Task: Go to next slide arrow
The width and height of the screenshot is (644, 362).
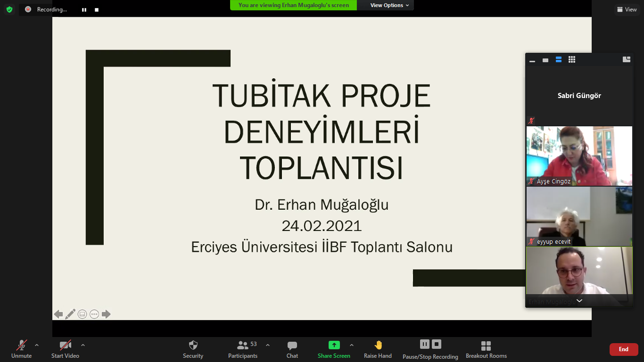Action: [x=106, y=314]
